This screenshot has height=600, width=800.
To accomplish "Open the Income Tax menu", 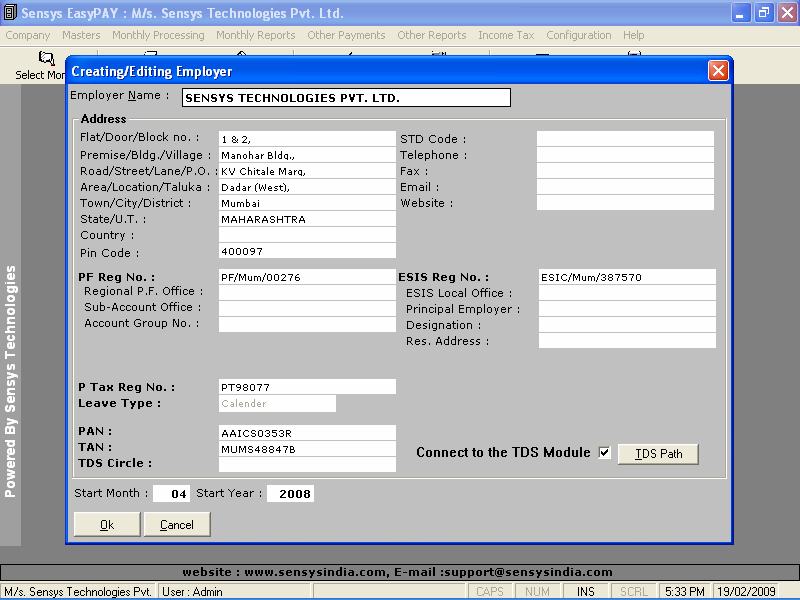I will point(506,35).
